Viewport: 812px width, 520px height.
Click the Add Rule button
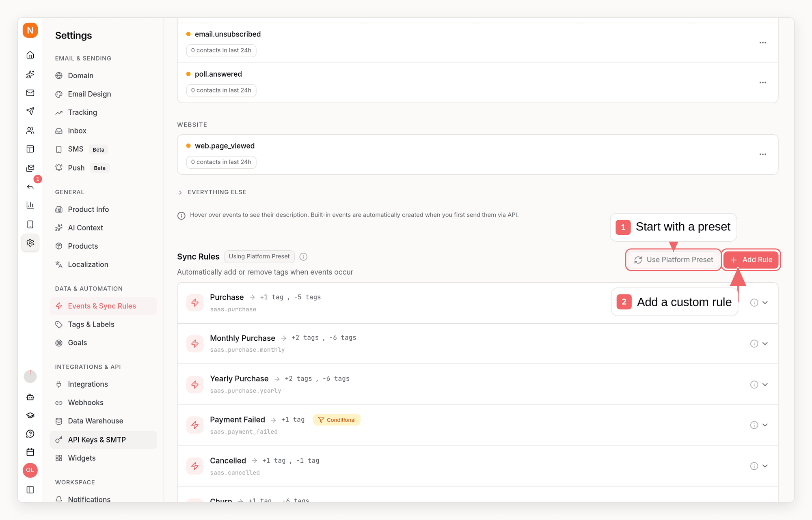coord(751,260)
